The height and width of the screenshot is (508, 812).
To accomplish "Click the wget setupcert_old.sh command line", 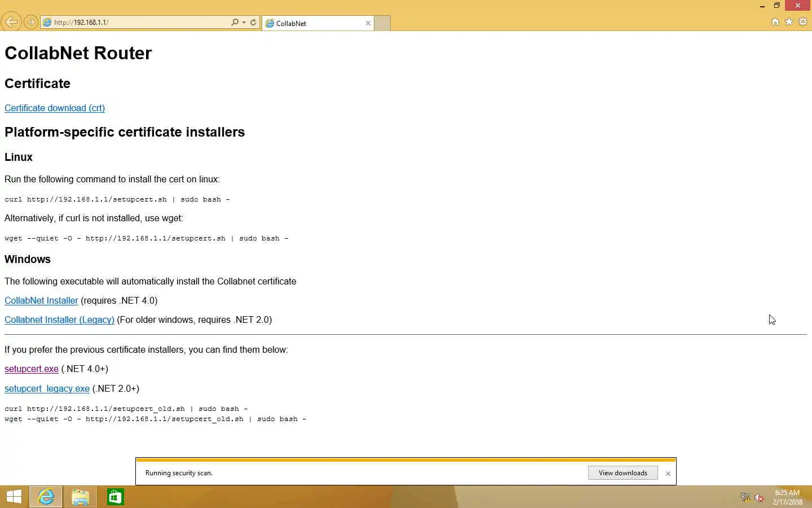I will point(155,419).
